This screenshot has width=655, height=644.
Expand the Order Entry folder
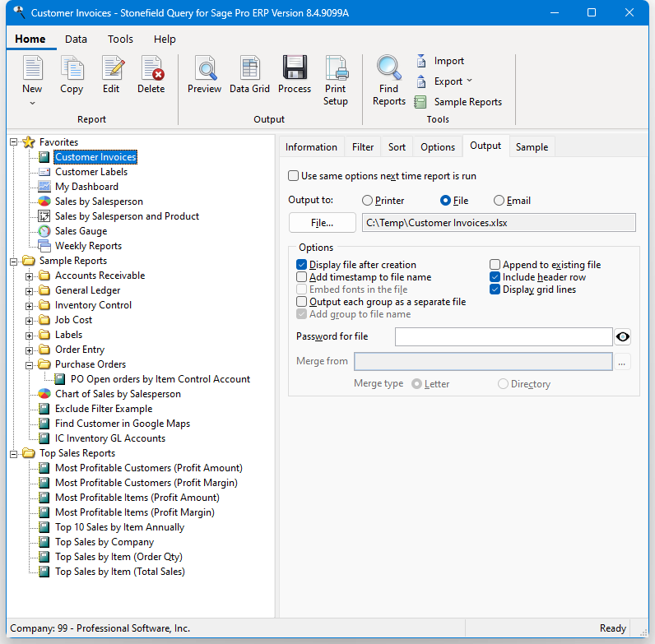click(x=29, y=350)
